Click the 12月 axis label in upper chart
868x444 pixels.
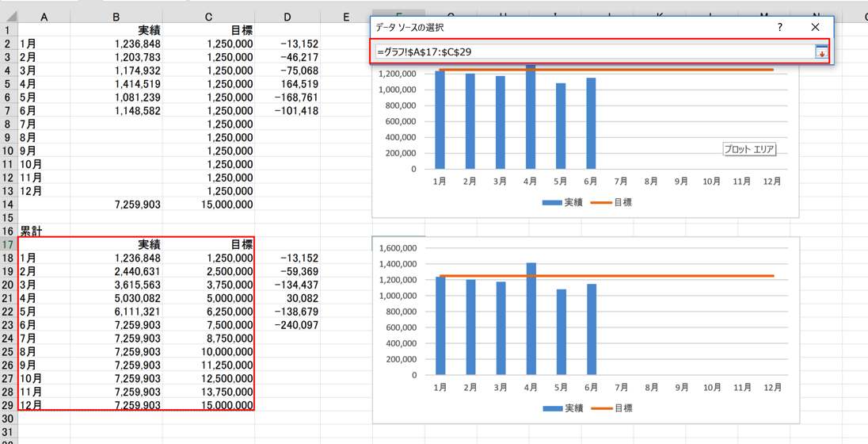[772, 181]
